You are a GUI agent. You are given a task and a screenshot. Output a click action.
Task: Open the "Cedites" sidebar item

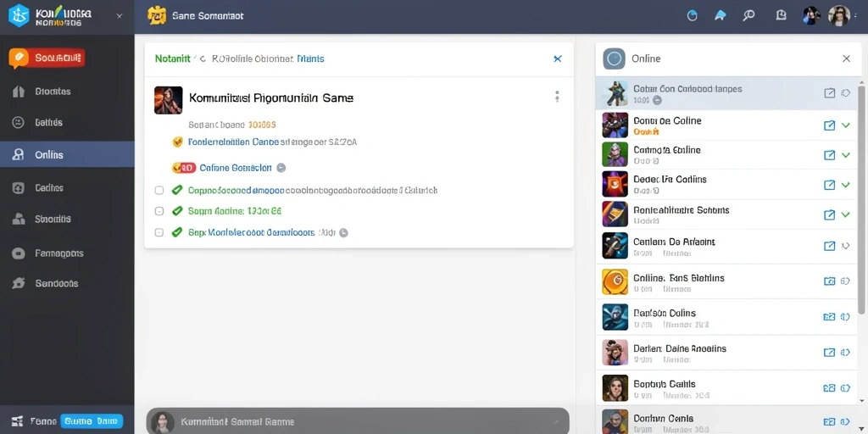point(67,187)
